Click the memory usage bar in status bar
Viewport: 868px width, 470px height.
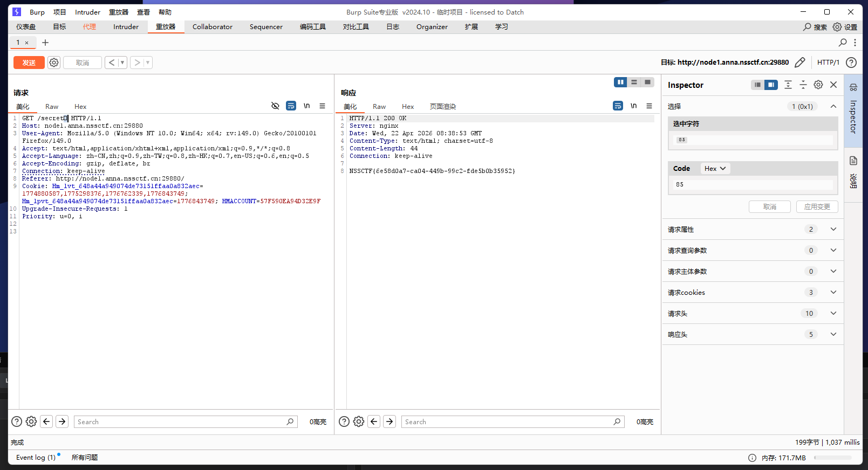click(832, 458)
